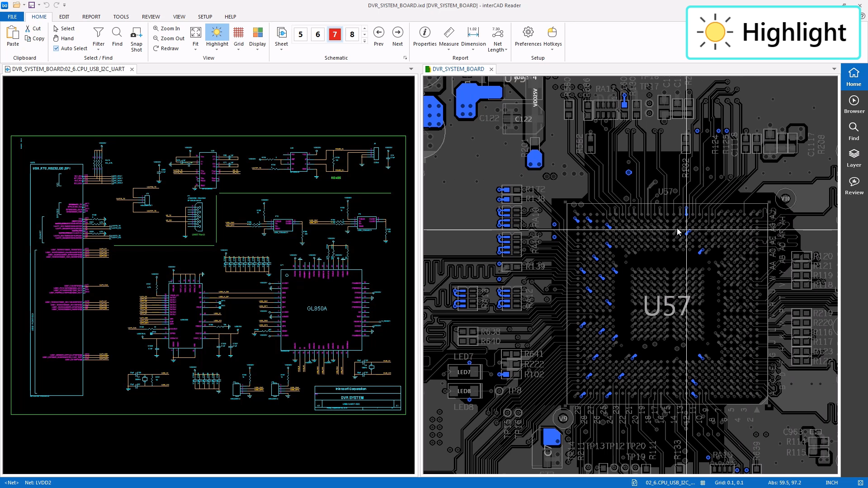868x488 pixels.
Task: Select schematic sheet number 5
Action: pos(301,34)
